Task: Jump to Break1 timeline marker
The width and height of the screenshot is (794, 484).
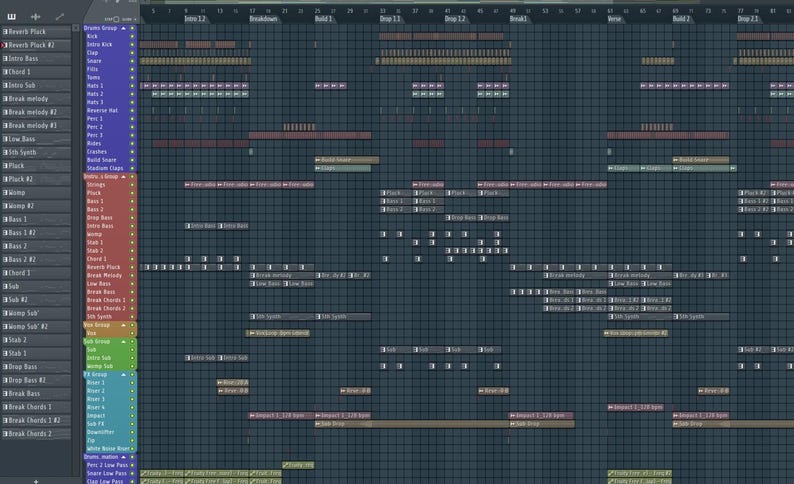Action: click(519, 19)
